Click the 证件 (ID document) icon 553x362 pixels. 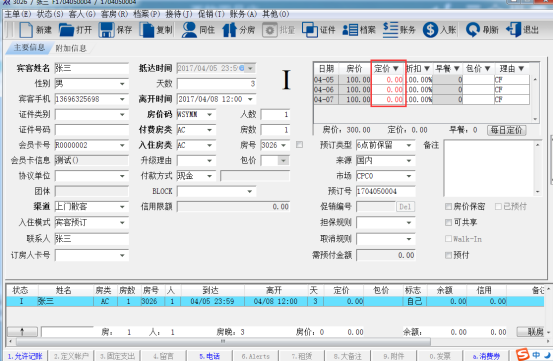pyautogui.click(x=310, y=30)
